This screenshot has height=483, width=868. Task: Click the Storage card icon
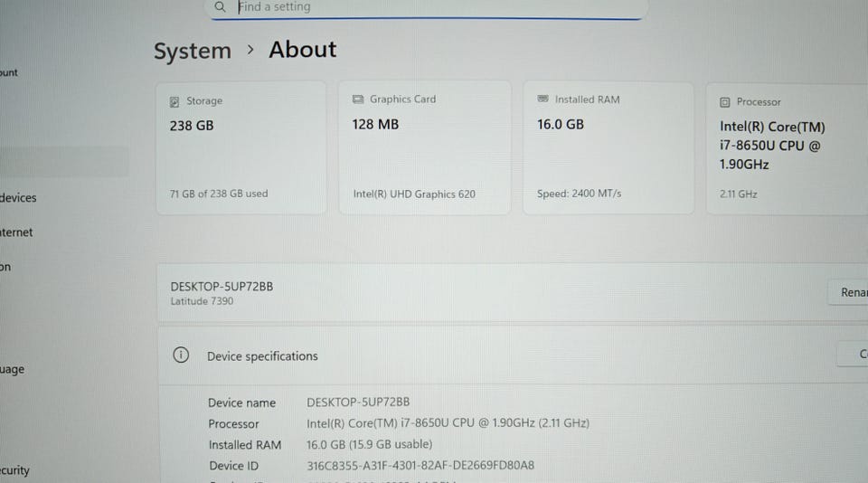[x=175, y=101]
